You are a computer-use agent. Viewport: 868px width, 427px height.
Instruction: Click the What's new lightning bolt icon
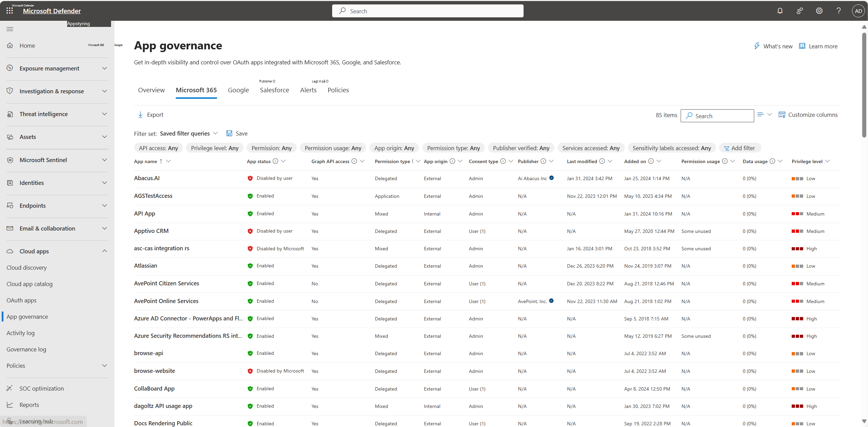point(756,46)
